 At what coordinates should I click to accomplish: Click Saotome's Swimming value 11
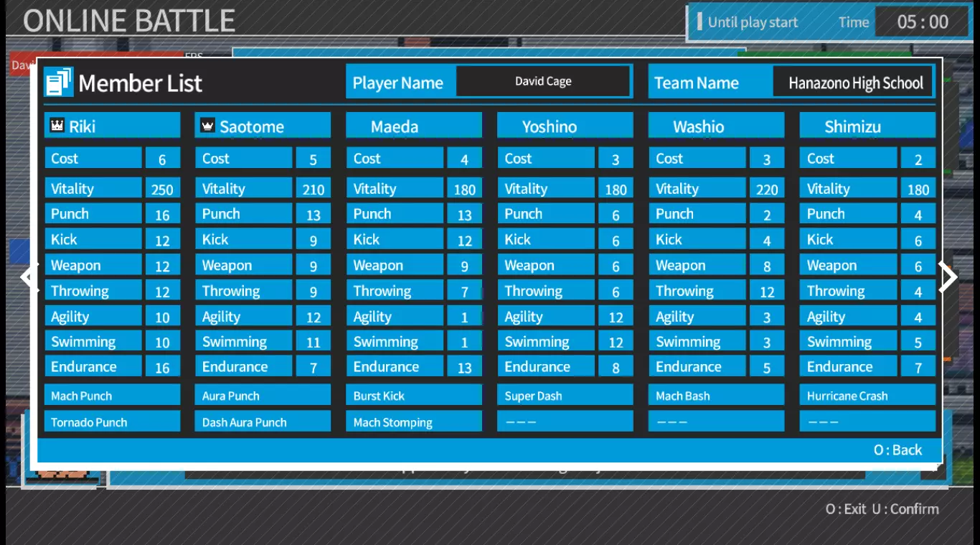(x=314, y=342)
